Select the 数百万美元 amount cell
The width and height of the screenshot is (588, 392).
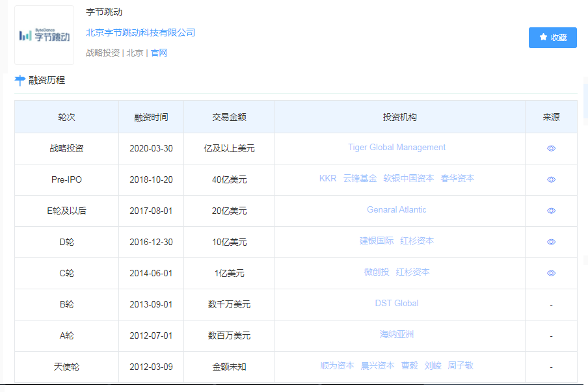tap(229, 335)
